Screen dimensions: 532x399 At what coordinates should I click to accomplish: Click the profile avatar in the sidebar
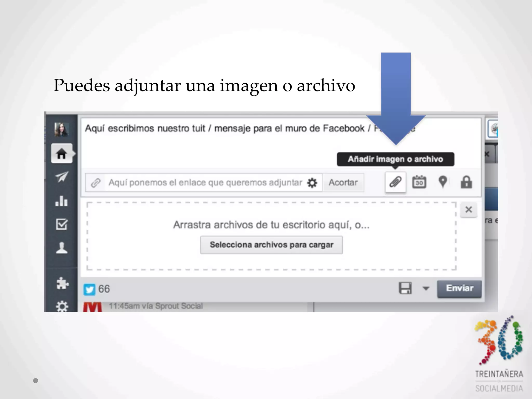pos(61,129)
